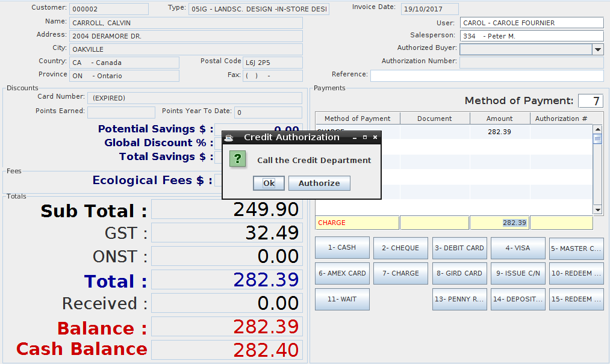Open the Authorized Buyer dropdown
This screenshot has height=364, width=610.
[x=597, y=49]
